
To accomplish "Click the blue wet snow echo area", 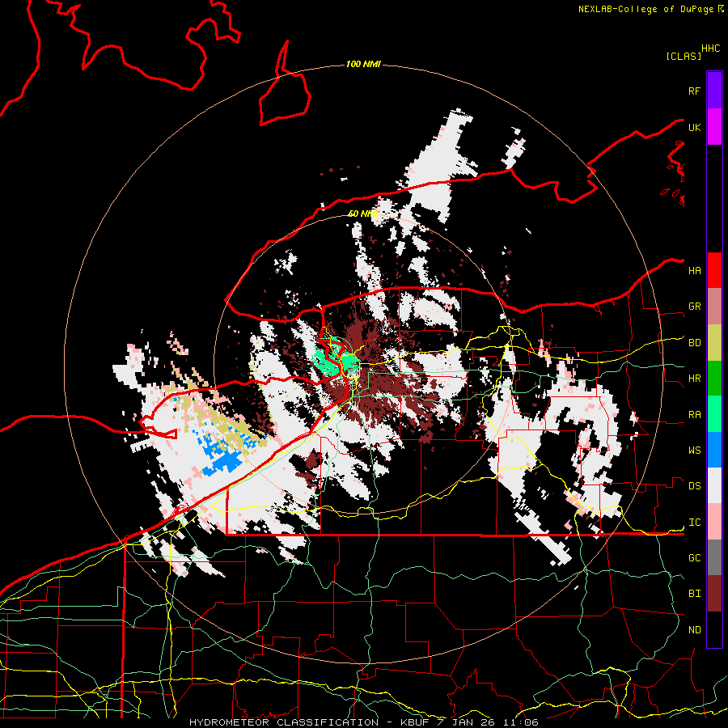I will coord(226,463).
